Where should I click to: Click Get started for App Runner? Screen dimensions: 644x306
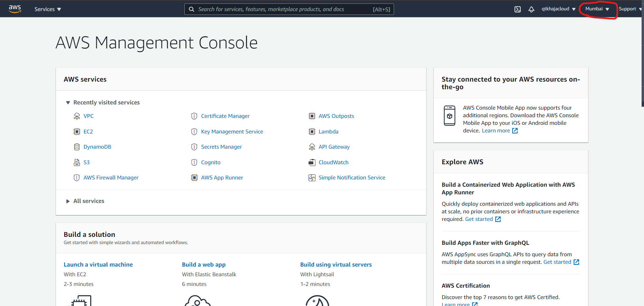pyautogui.click(x=483, y=219)
